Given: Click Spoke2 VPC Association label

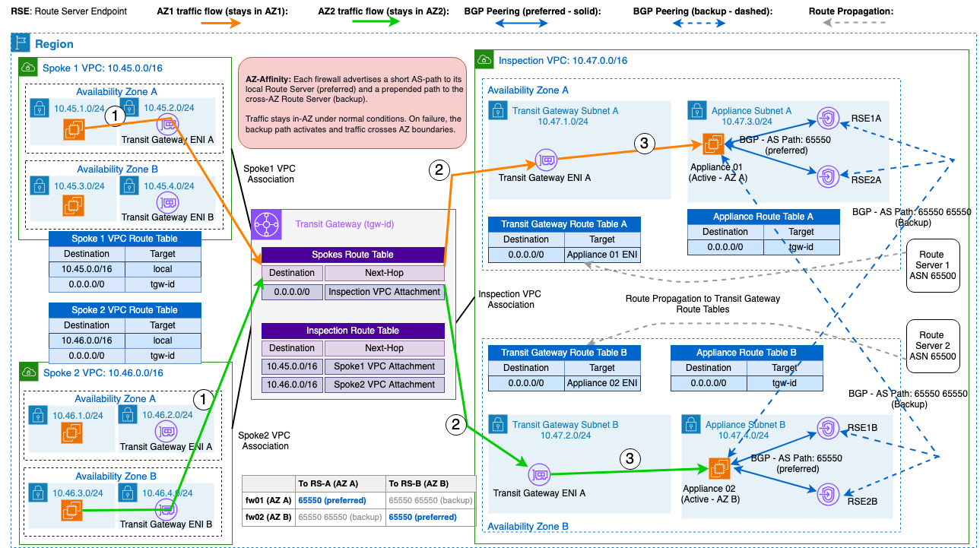Looking at the screenshot, I should pos(265,440).
